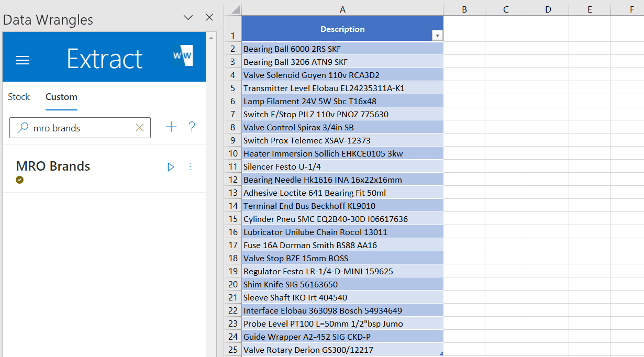The image size is (644, 357).
Task: Click the Description header cell
Action: [x=342, y=28]
